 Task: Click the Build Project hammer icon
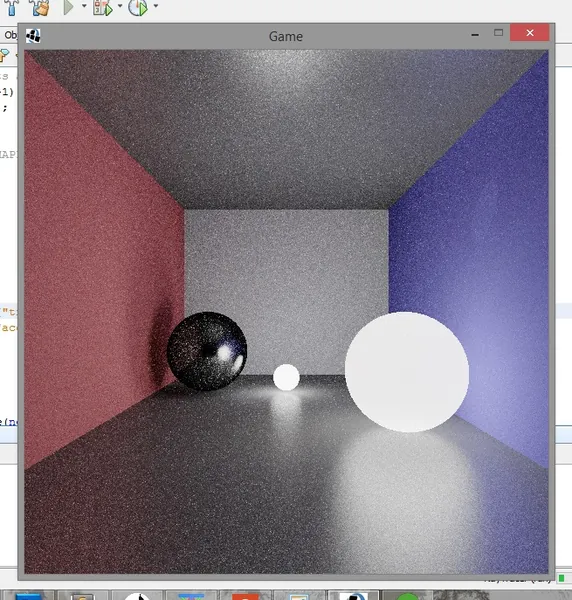[x=11, y=7]
